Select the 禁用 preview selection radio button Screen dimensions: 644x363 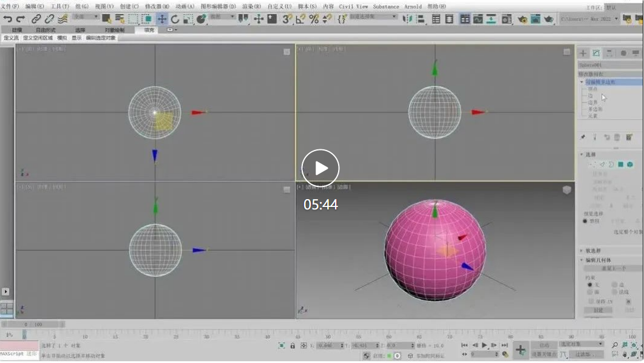[585, 221]
